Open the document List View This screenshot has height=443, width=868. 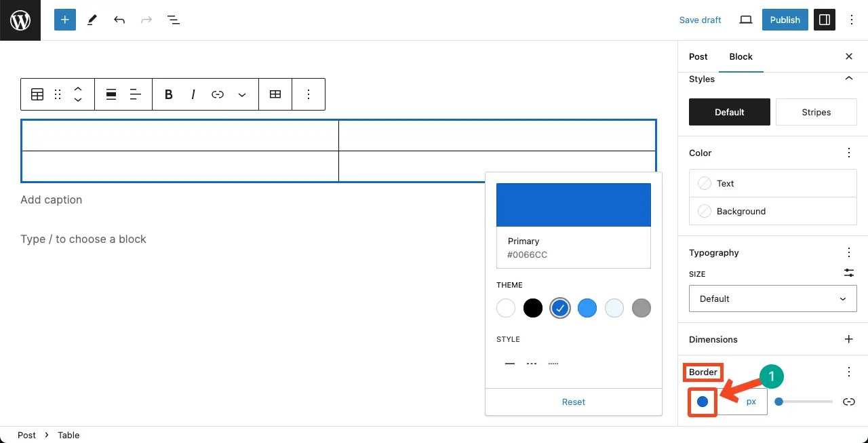click(174, 20)
